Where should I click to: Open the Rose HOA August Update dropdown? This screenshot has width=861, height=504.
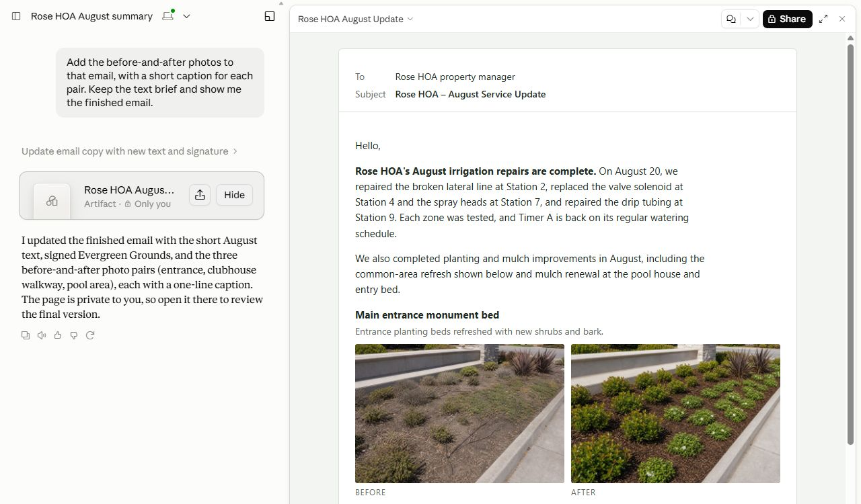coord(355,19)
